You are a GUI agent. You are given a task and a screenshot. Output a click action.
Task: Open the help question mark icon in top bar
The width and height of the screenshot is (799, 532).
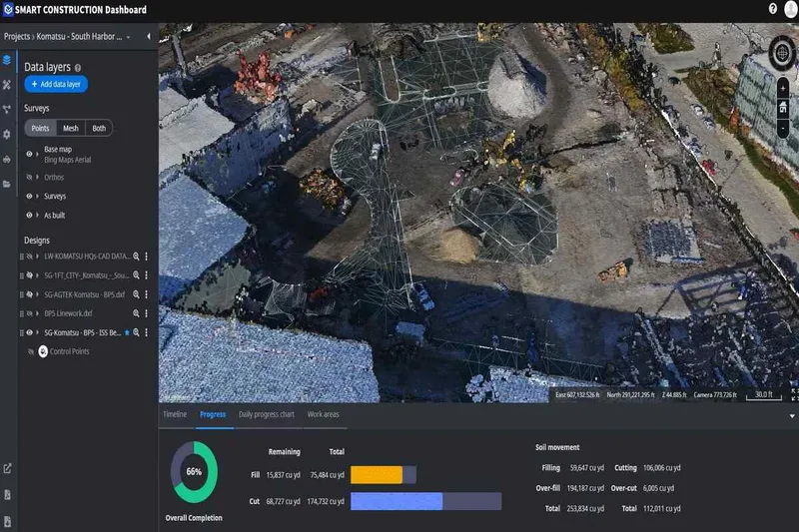[772, 9]
